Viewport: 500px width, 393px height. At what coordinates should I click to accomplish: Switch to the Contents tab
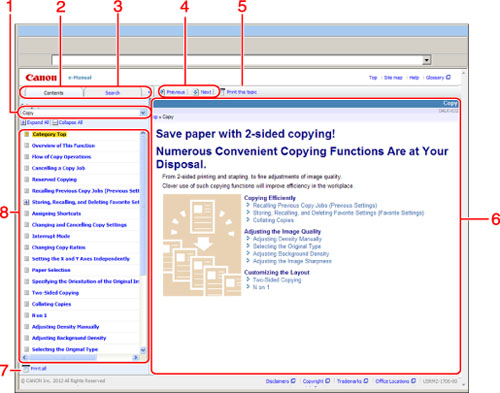click(53, 93)
